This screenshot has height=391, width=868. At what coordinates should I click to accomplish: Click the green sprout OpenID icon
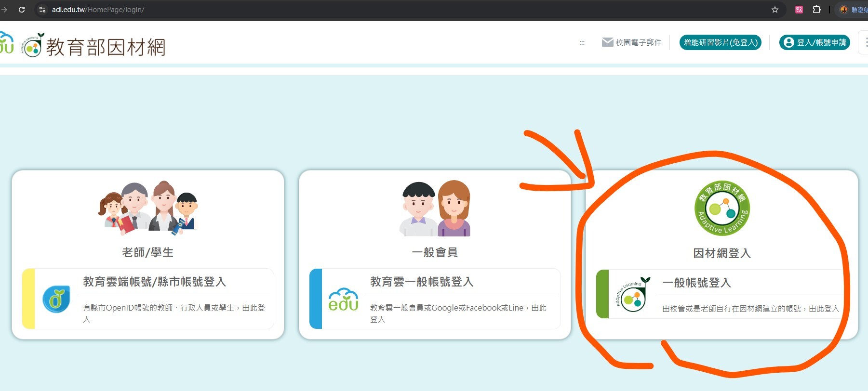pyautogui.click(x=56, y=299)
